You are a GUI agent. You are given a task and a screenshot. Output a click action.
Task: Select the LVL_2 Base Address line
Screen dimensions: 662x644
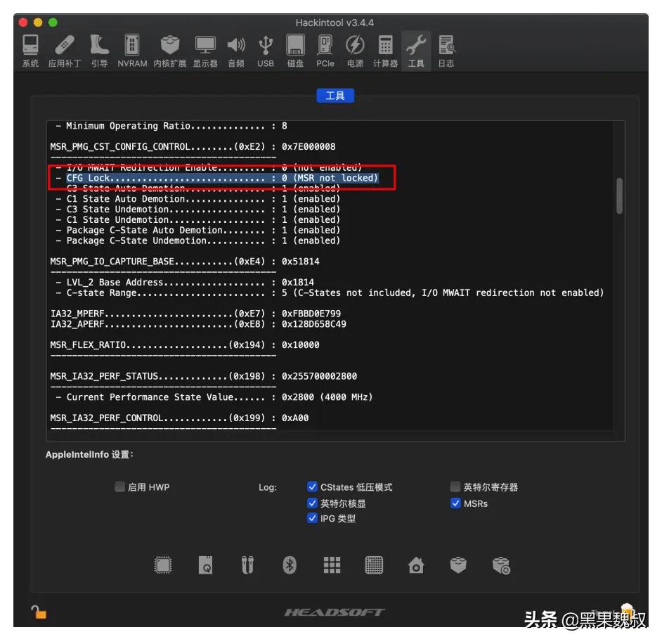(185, 283)
